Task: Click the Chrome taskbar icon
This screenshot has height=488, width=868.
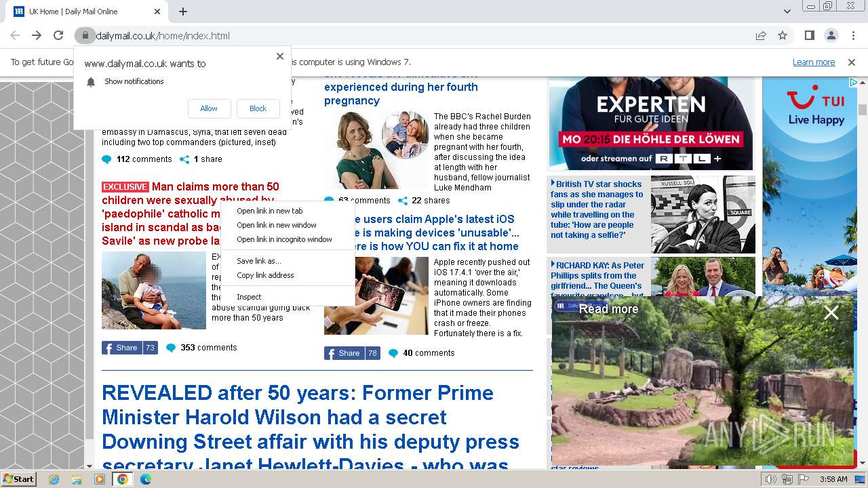Action: (123, 479)
